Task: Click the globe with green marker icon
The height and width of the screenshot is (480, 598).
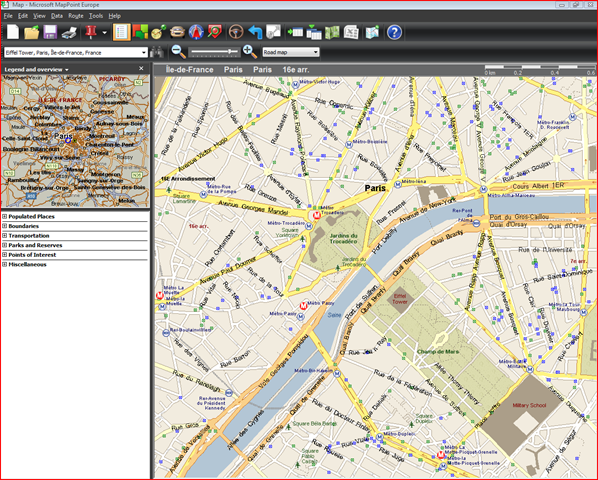Action: (x=158, y=32)
